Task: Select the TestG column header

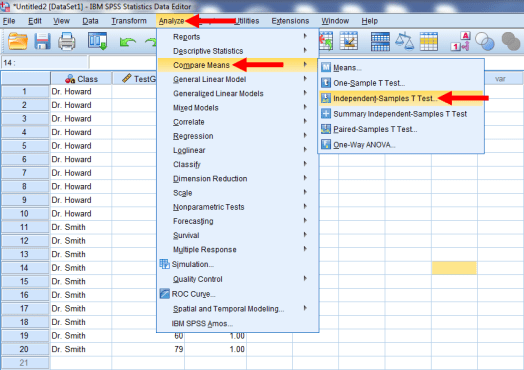Action: [x=134, y=79]
